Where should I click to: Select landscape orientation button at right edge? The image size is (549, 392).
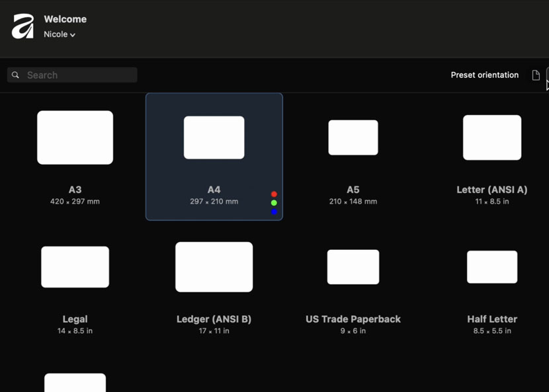(547, 75)
